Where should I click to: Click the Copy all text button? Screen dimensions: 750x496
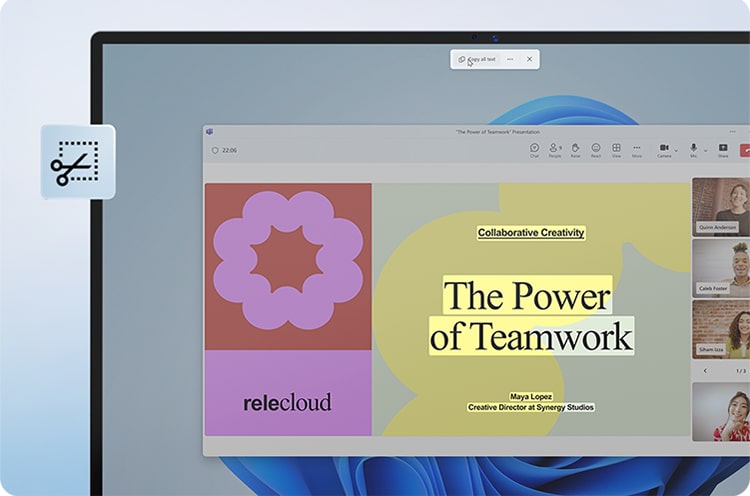[x=477, y=60]
